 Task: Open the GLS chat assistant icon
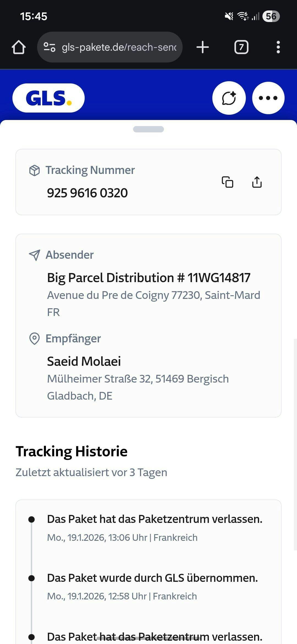point(229,98)
